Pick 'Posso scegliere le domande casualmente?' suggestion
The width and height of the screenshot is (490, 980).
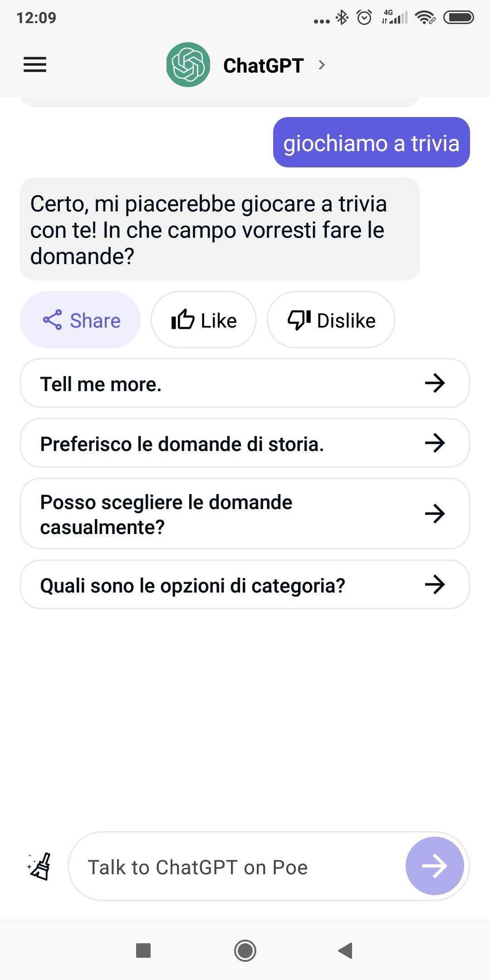[245, 514]
